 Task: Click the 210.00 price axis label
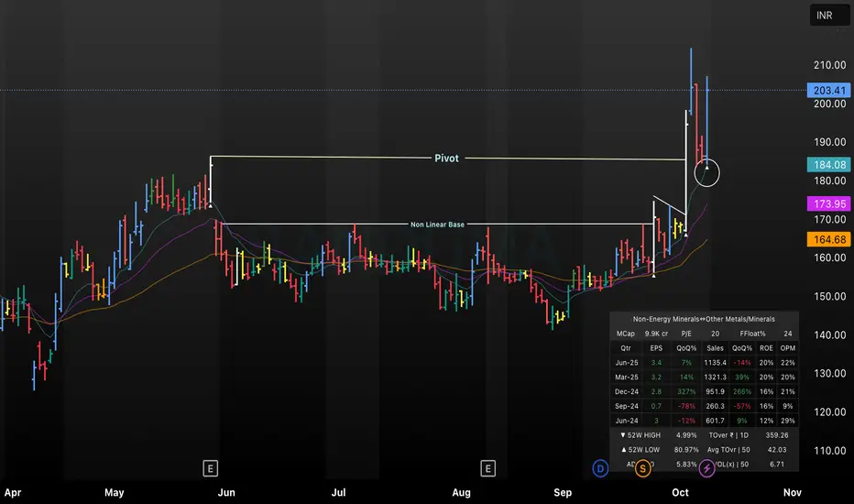pyautogui.click(x=829, y=65)
